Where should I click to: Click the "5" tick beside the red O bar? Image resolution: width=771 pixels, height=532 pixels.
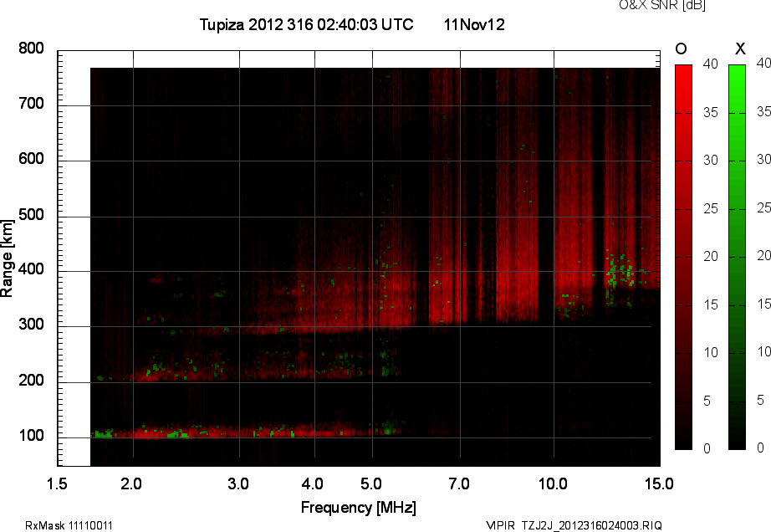point(707,402)
